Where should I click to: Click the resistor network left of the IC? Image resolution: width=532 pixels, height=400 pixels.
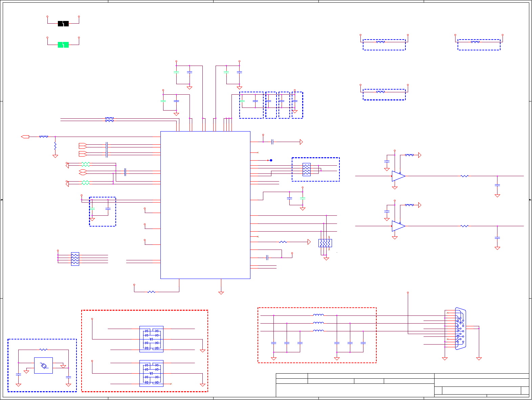[75, 259]
